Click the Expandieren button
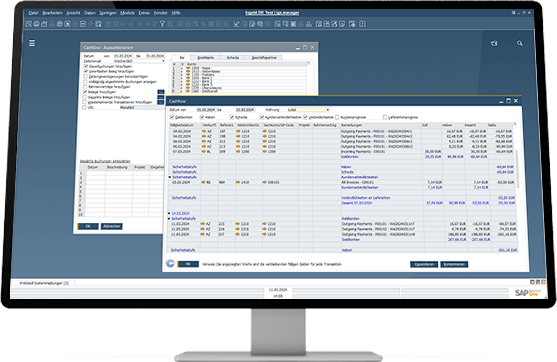Screen dimensions: 557x362 coord(424,264)
